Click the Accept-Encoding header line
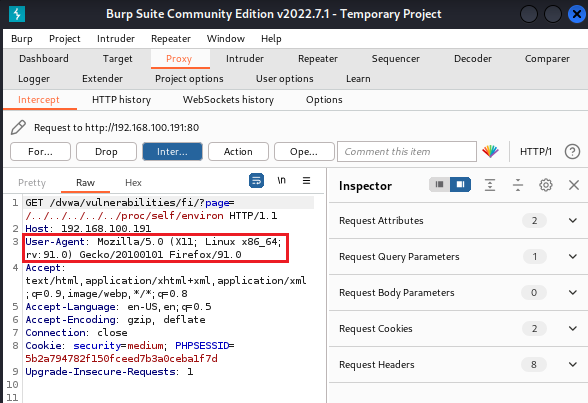This screenshot has height=403, width=588. tap(115, 320)
